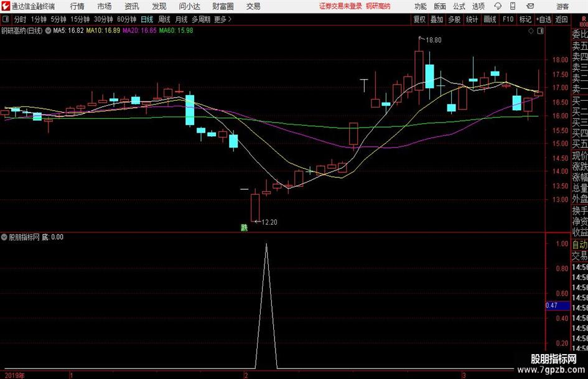Click the green 跌 marker below candles
This screenshot has height=379, width=588.
point(244,227)
